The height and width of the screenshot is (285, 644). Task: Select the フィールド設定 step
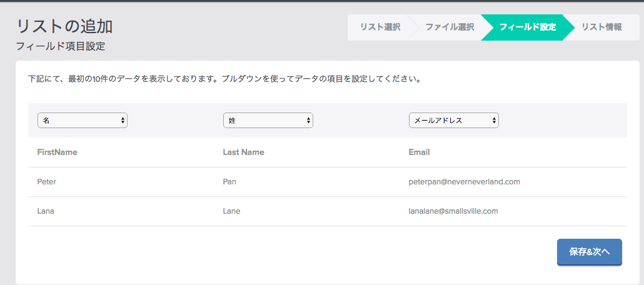pyautogui.click(x=527, y=27)
